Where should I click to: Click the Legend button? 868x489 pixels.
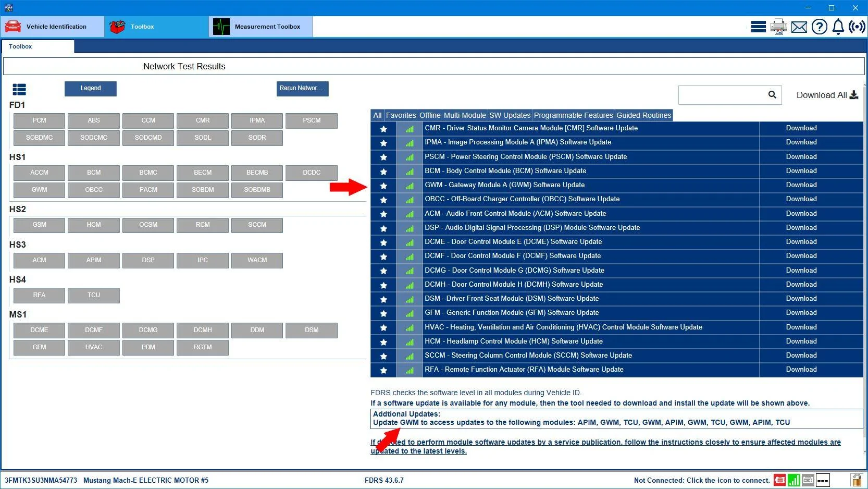click(x=91, y=89)
